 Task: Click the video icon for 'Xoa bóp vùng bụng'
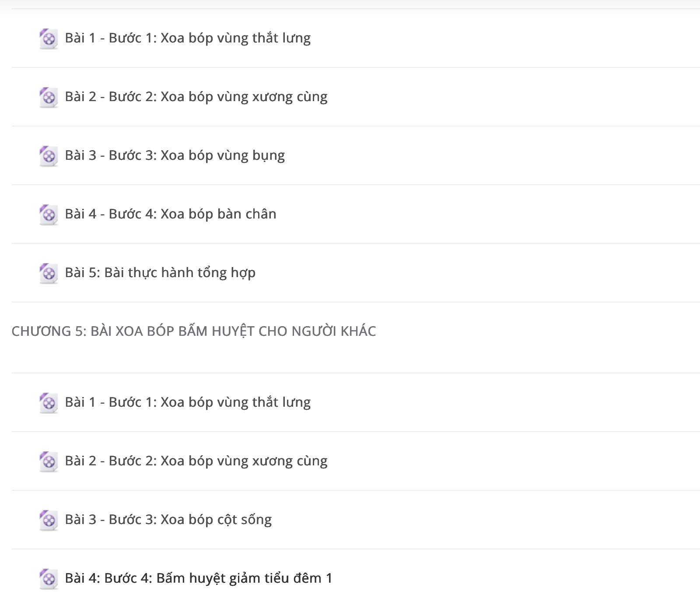point(49,156)
